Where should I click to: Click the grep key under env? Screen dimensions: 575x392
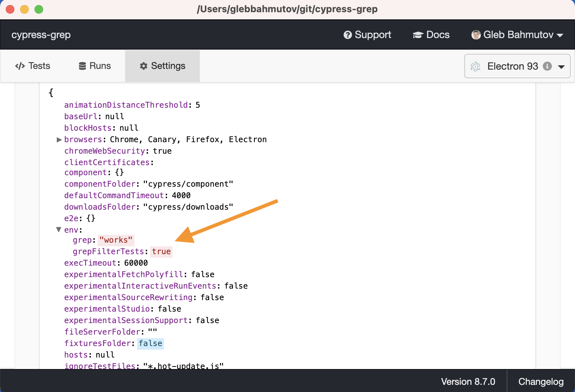pyautogui.click(x=82, y=240)
